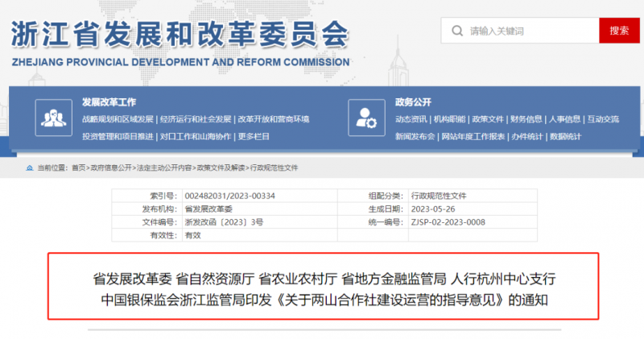
Task: Click the 组配分类 label
Action: (386, 196)
